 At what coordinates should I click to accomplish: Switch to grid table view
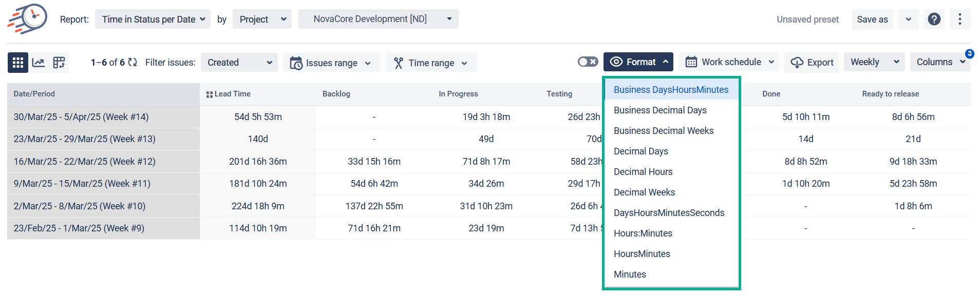coord(18,63)
